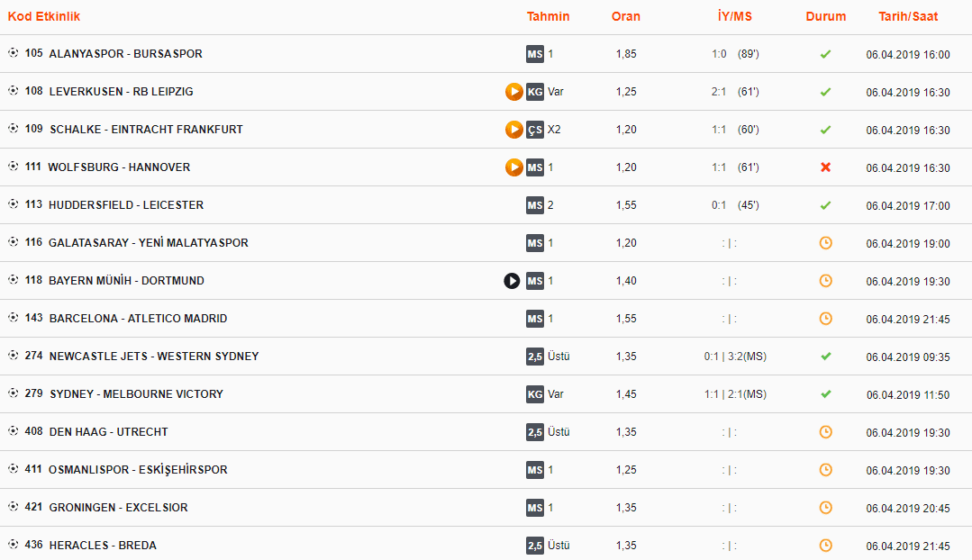Click the soccer ball icon for Bayern Münih - Dortmund

[x=13, y=280]
